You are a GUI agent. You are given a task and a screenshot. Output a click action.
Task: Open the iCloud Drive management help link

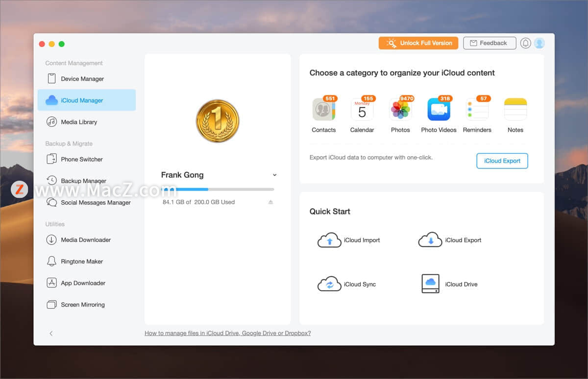tap(228, 333)
